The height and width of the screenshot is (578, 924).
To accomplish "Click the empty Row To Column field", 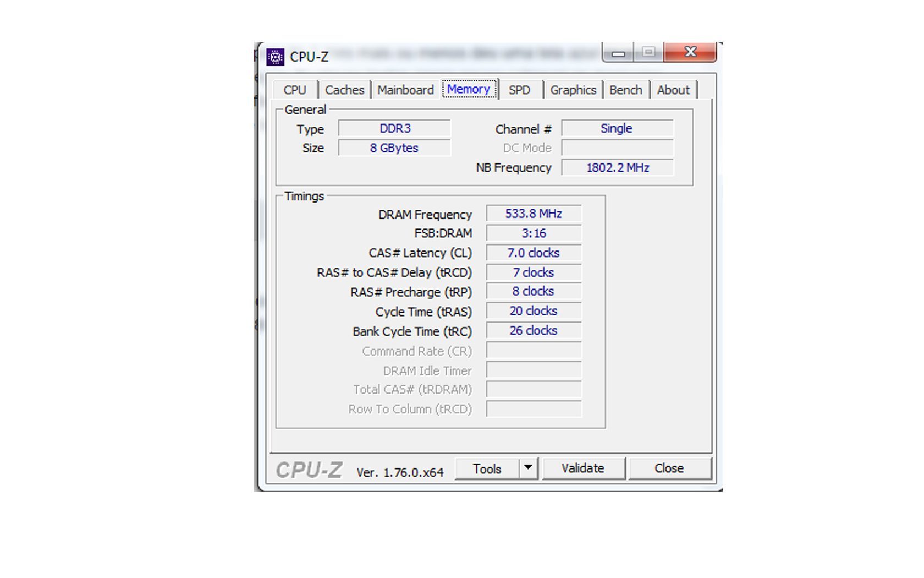I will [x=533, y=409].
